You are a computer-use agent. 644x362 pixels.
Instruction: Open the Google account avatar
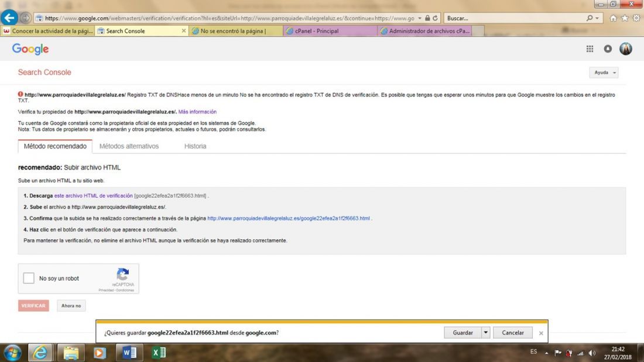[625, 49]
